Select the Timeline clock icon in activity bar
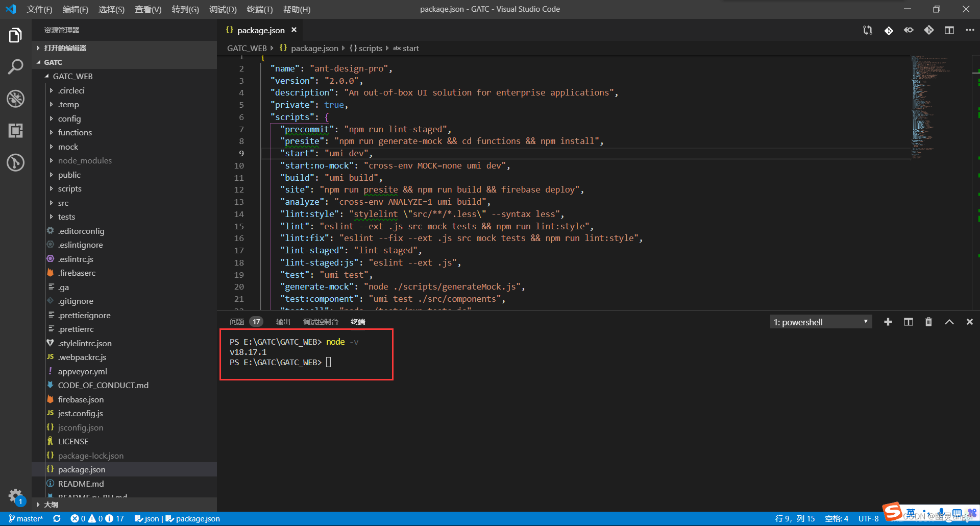This screenshot has height=526, width=980. [15, 162]
